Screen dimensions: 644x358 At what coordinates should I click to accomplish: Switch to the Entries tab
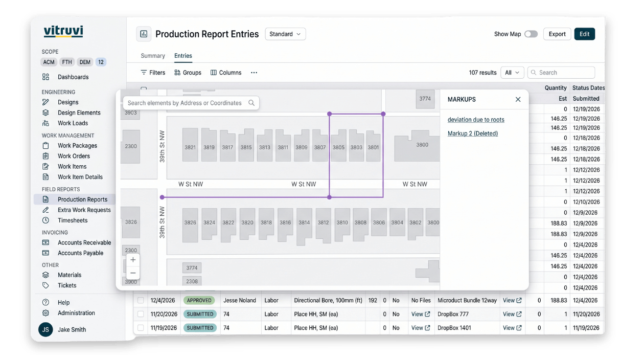(x=183, y=56)
